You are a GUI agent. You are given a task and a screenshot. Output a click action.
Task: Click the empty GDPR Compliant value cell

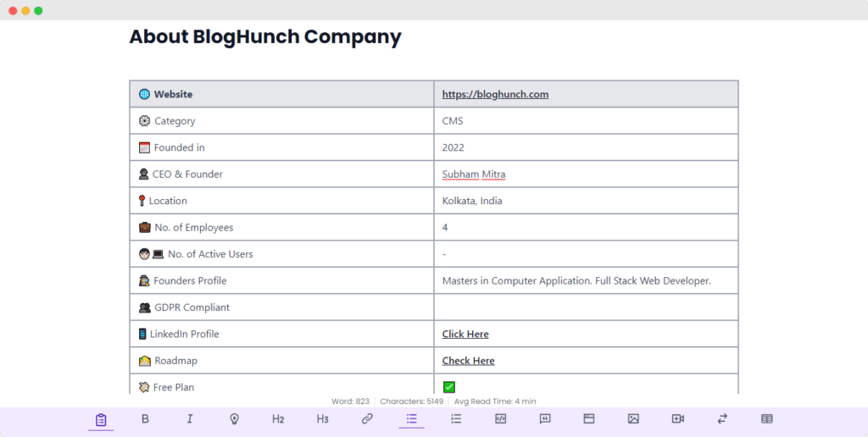[x=587, y=307]
